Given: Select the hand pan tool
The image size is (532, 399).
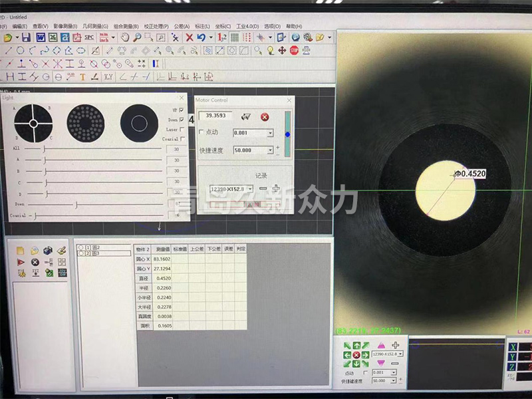Looking at the screenshot, I should 124,38.
